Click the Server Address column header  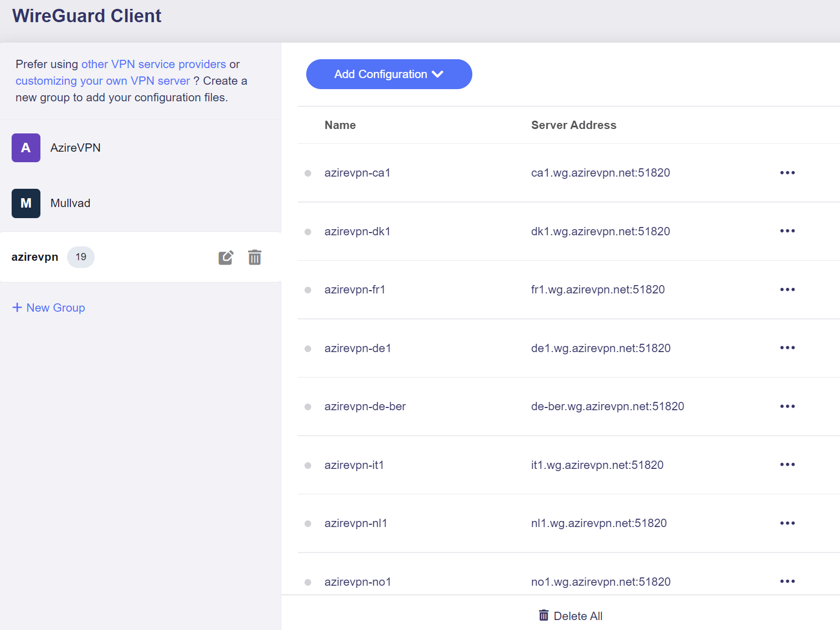(x=574, y=125)
